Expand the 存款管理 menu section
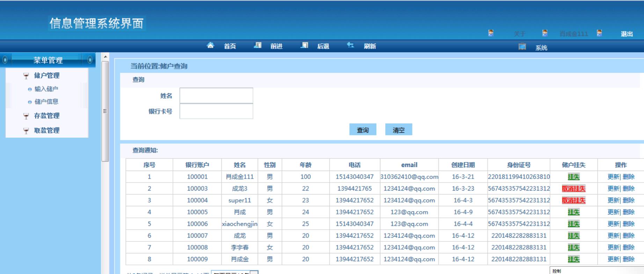Image resolution: width=644 pixels, height=274 pixels. tap(46, 116)
